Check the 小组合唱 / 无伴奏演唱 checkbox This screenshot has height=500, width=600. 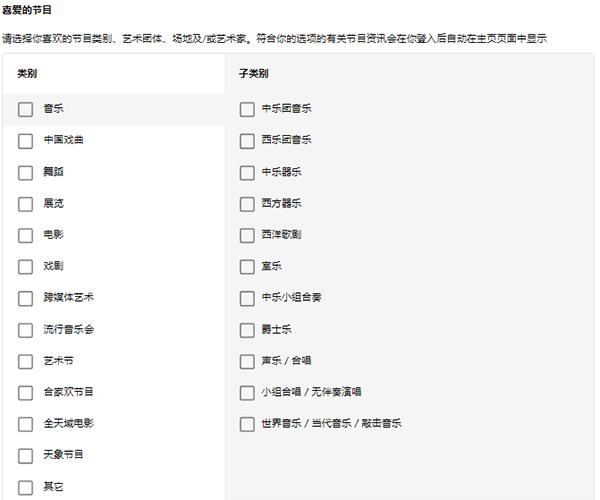click(247, 393)
